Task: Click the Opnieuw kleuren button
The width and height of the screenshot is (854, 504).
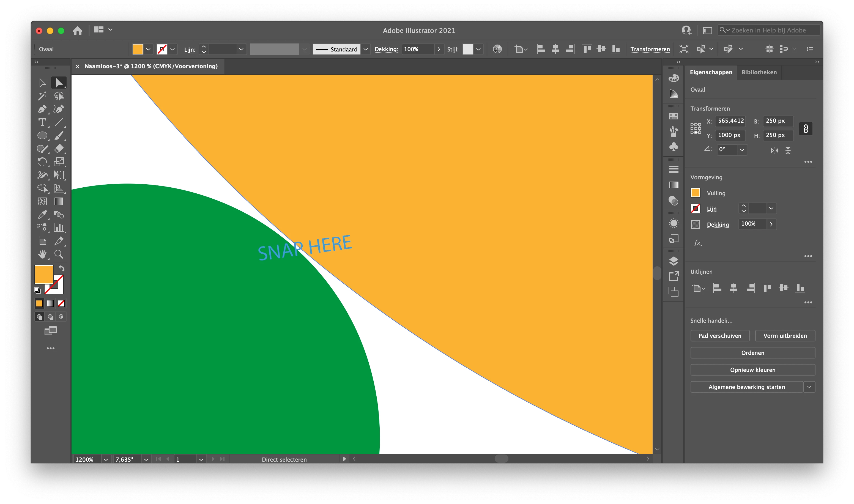Action: 752,370
